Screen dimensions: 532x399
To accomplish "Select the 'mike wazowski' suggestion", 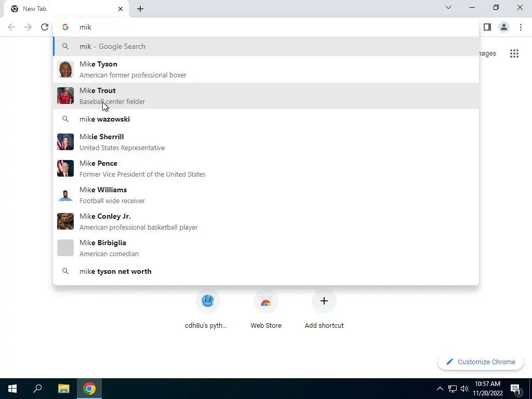I will pyautogui.click(x=266, y=119).
